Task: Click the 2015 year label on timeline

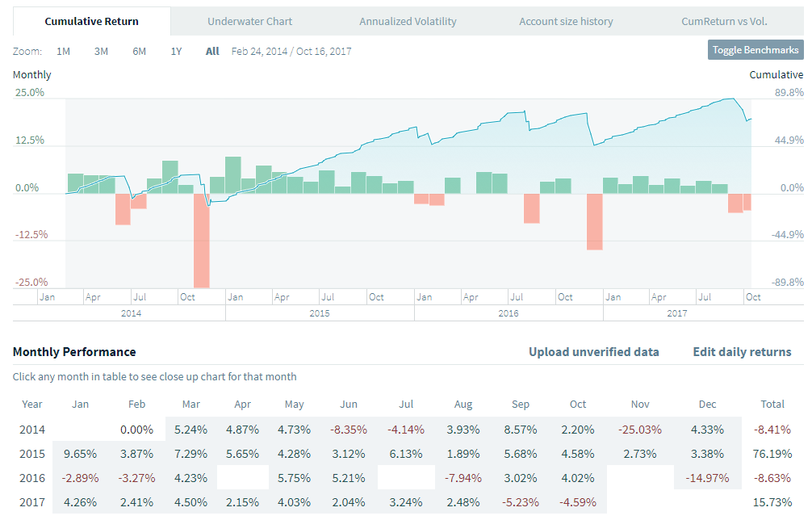Action: point(320,313)
